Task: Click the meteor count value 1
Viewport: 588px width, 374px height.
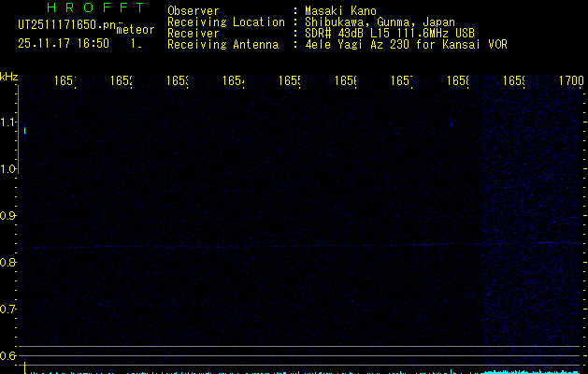Action: [135, 44]
